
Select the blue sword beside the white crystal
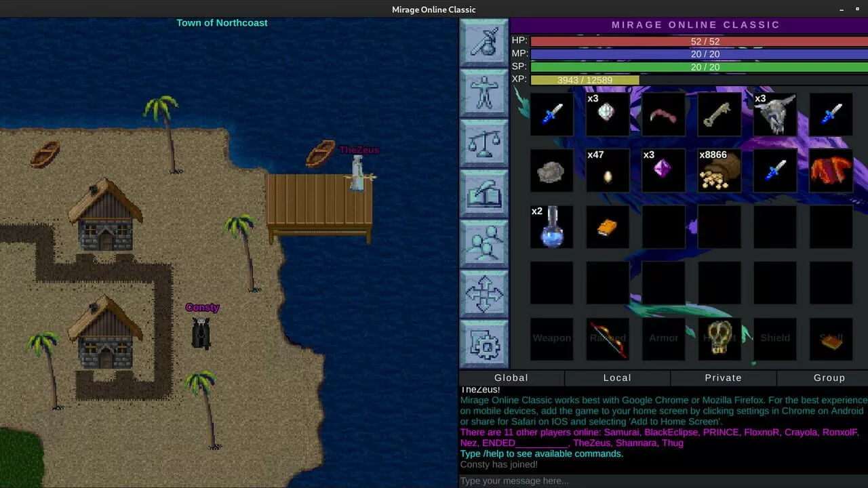pyautogui.click(x=551, y=115)
